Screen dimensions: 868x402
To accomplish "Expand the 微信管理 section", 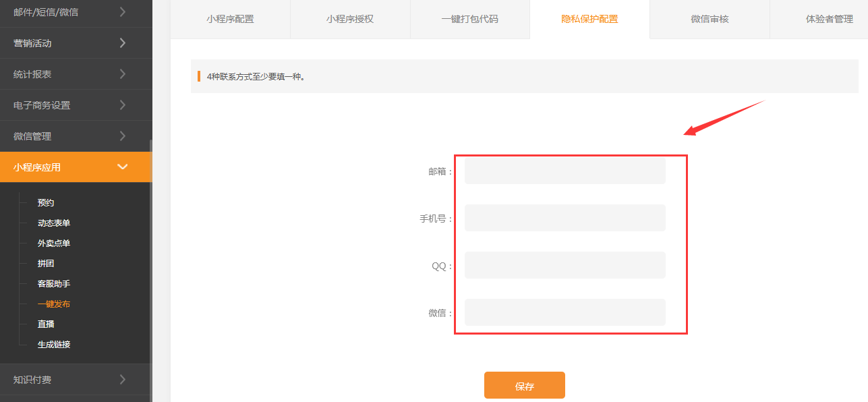I will (x=122, y=136).
